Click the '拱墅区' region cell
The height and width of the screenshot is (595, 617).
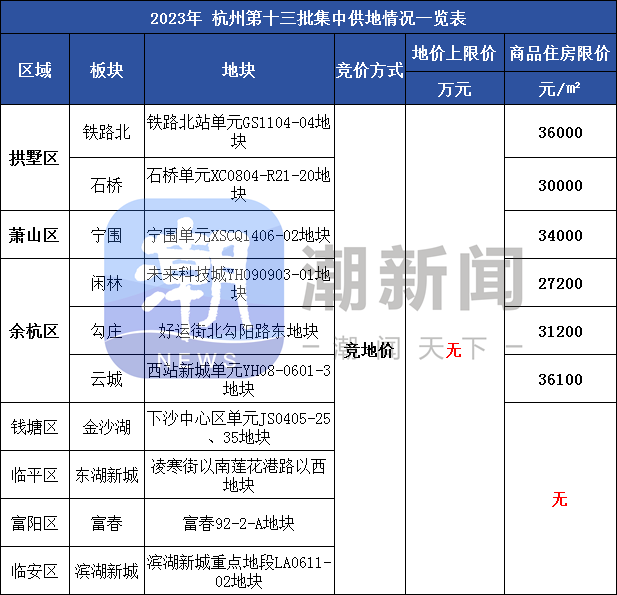(35, 158)
